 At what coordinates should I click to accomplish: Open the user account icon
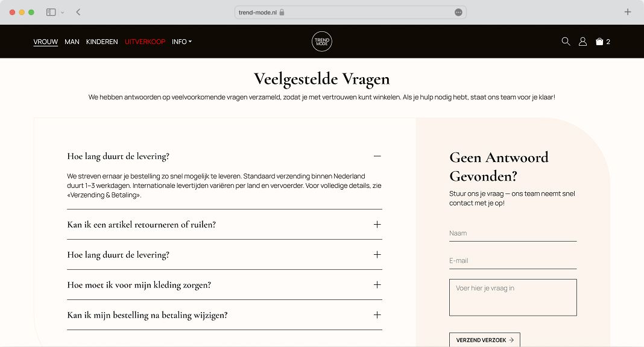point(582,42)
